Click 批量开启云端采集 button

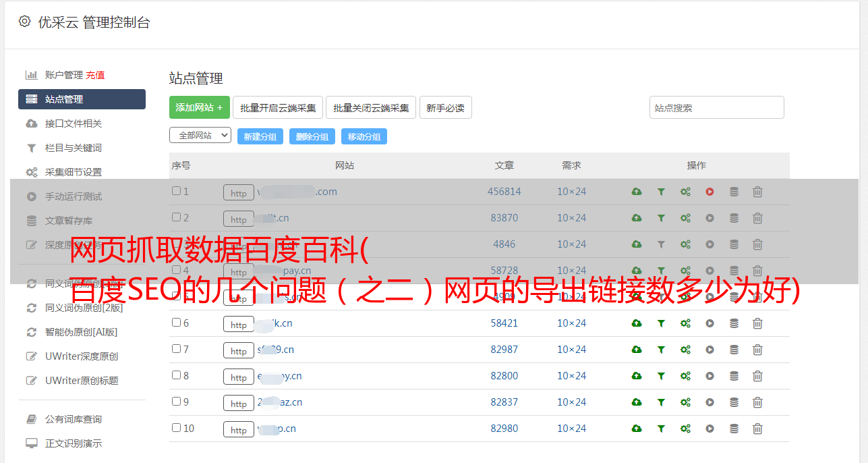(x=278, y=107)
